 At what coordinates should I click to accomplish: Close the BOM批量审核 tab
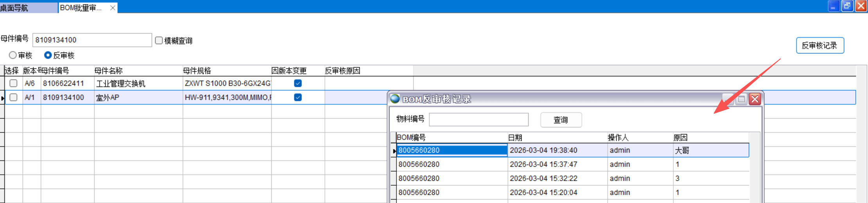(x=113, y=8)
